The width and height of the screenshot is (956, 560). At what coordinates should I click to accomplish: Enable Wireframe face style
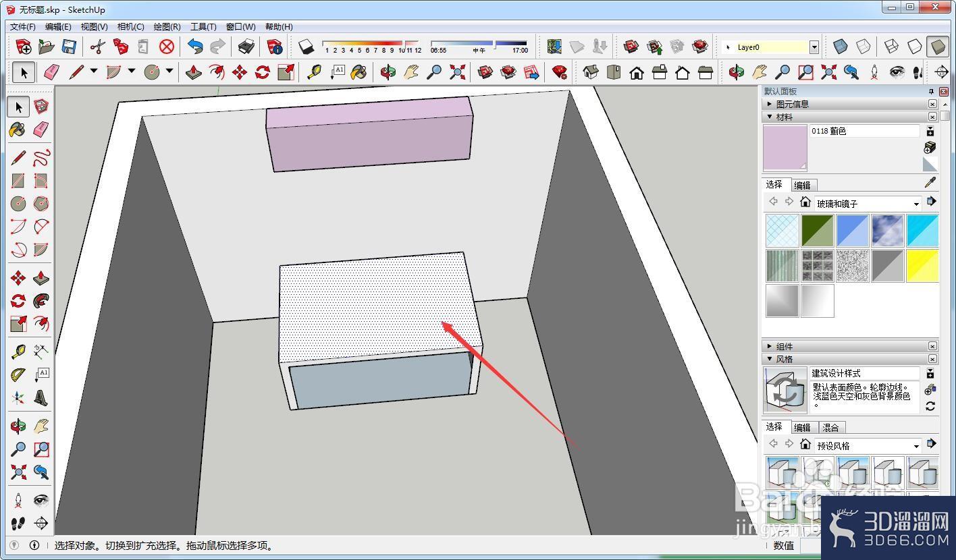[891, 47]
